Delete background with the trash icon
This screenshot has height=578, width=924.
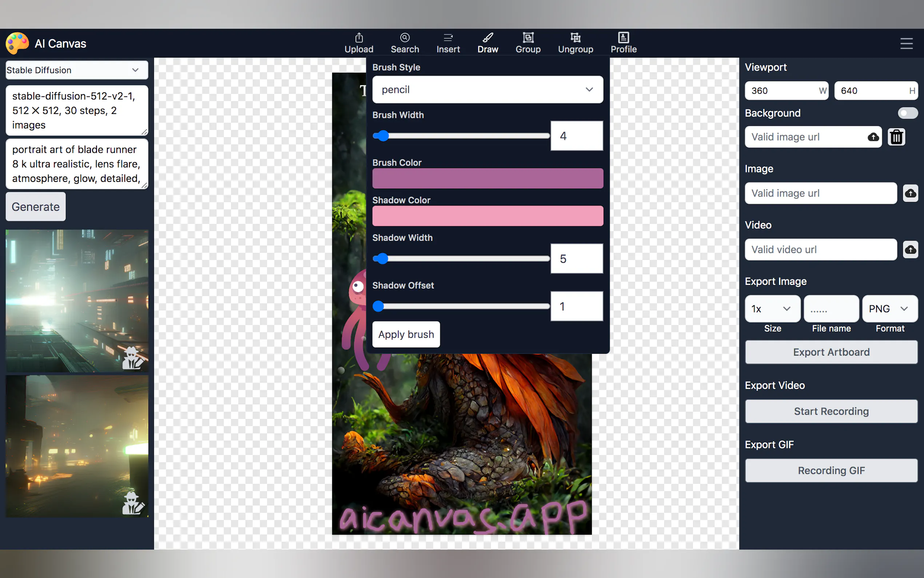point(896,137)
